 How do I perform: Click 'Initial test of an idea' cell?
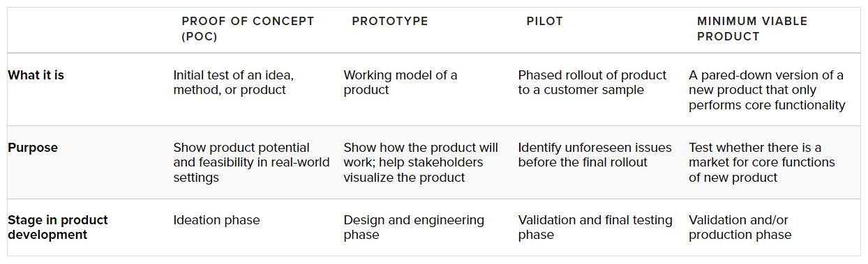coord(233,82)
